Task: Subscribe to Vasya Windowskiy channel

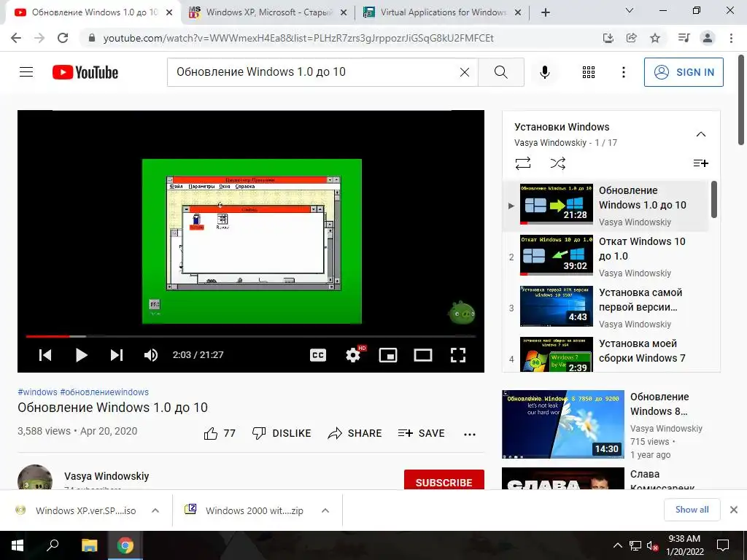Action: pyautogui.click(x=444, y=480)
